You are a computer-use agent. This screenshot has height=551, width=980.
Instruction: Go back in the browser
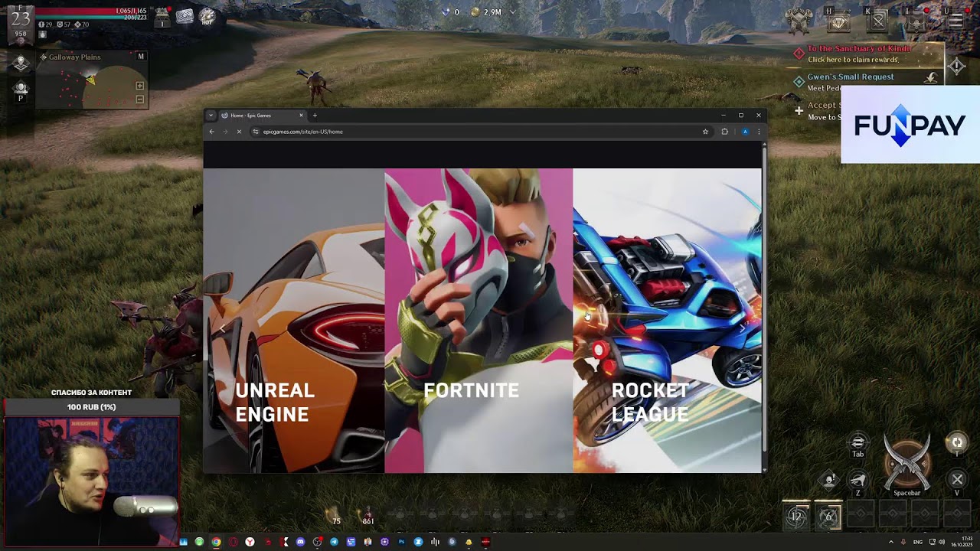coord(212,132)
